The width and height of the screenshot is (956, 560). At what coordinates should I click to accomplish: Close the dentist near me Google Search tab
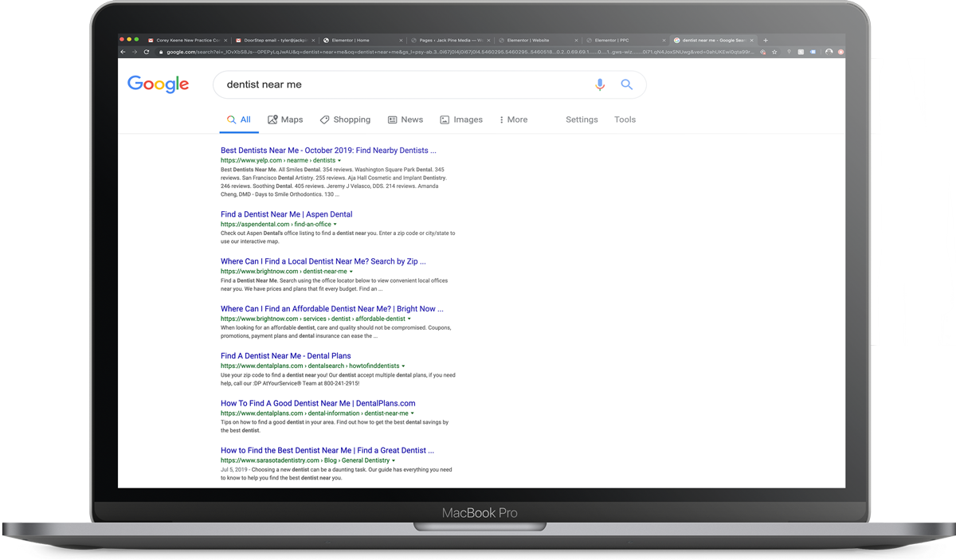click(751, 40)
